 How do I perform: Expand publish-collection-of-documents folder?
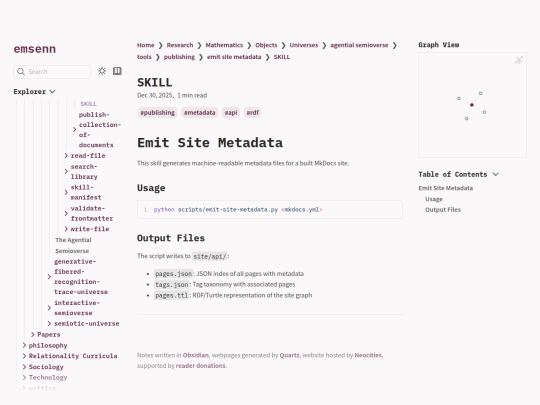[x=74, y=129]
